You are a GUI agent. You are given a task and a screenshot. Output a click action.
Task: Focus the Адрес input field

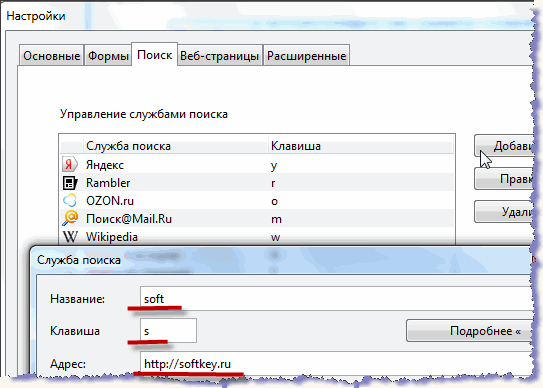coord(336,363)
